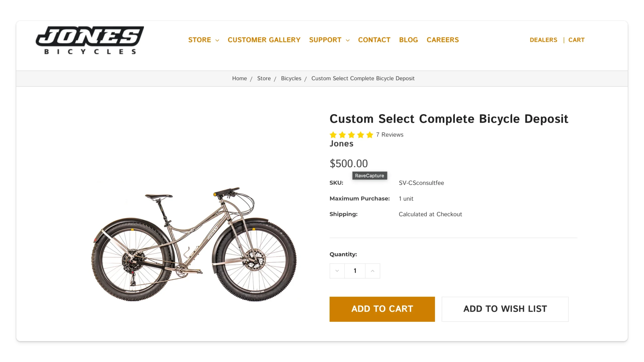This screenshot has width=644, height=362.
Task: Increase quantity with the up stepper arrow
Action: click(373, 271)
